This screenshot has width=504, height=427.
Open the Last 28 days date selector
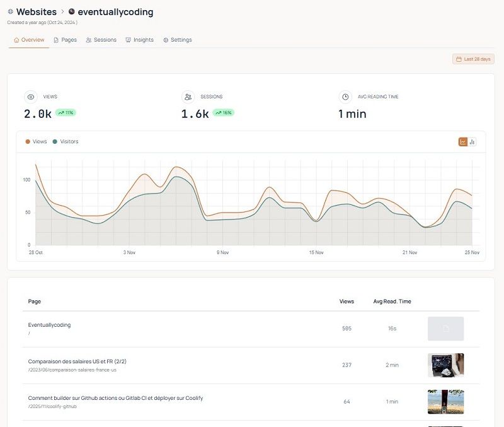pyautogui.click(x=472, y=57)
